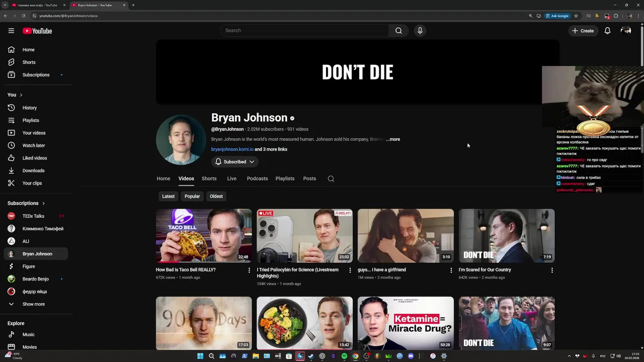Screen dimensions: 644x362
Task: Click Ask Google button in address bar
Action: click(x=557, y=16)
